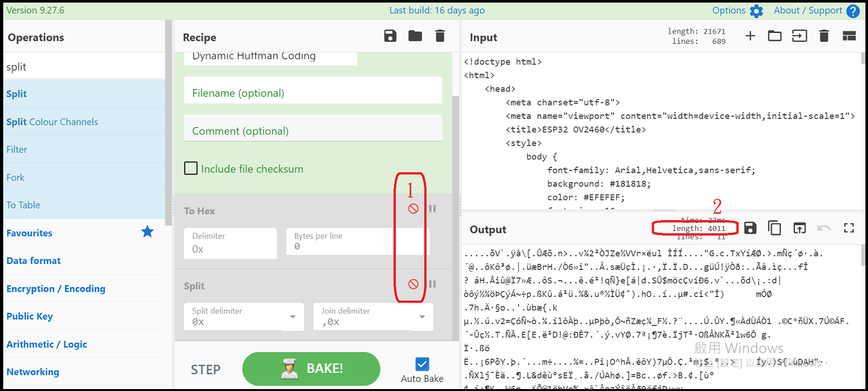Undo the output switch
This screenshot has width=868, height=391.
pos(824,228)
